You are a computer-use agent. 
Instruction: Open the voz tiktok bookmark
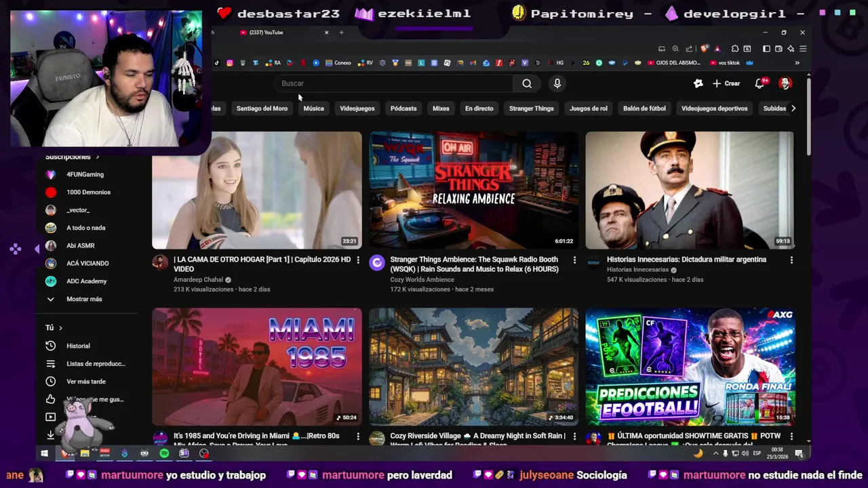pos(724,63)
